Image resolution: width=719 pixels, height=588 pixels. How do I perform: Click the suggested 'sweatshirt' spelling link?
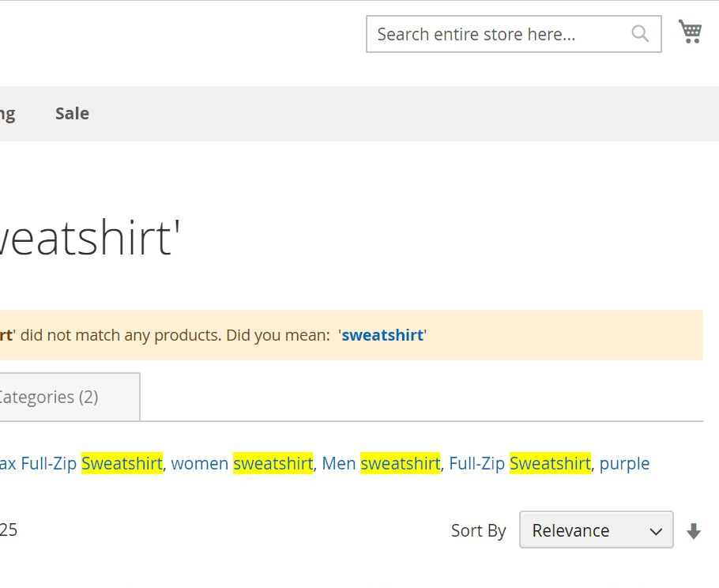coord(382,335)
